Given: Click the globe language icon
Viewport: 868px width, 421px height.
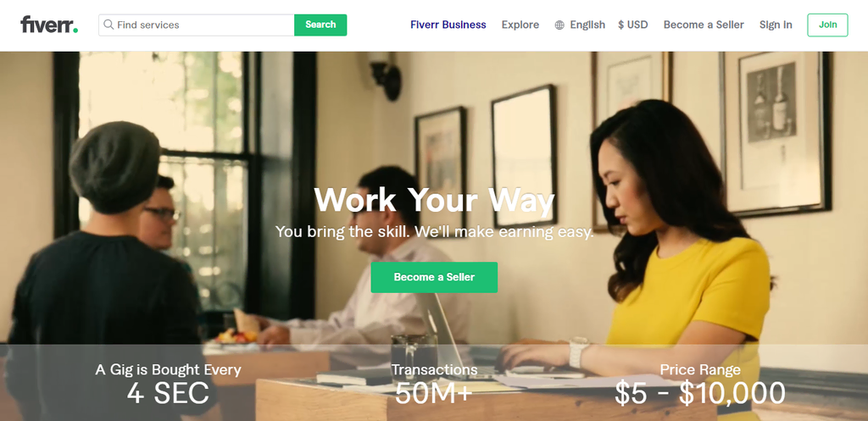Looking at the screenshot, I should (559, 25).
